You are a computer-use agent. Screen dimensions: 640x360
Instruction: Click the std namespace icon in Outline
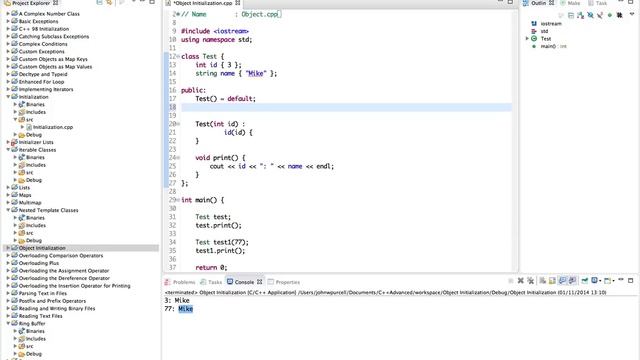tap(534, 31)
